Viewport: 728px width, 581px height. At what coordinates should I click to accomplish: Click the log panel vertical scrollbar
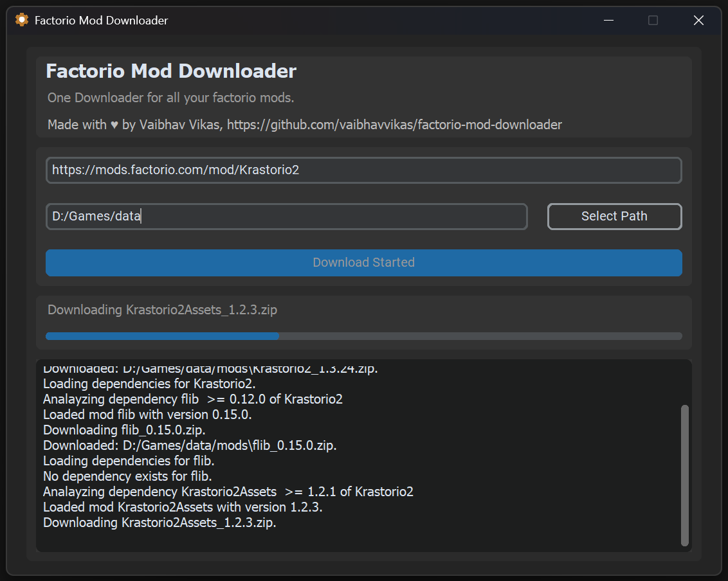pos(684,475)
